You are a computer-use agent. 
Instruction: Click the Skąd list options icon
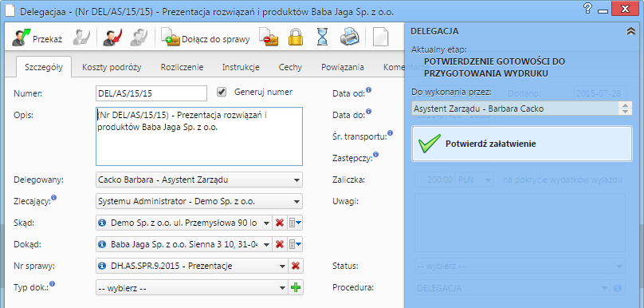click(x=296, y=223)
